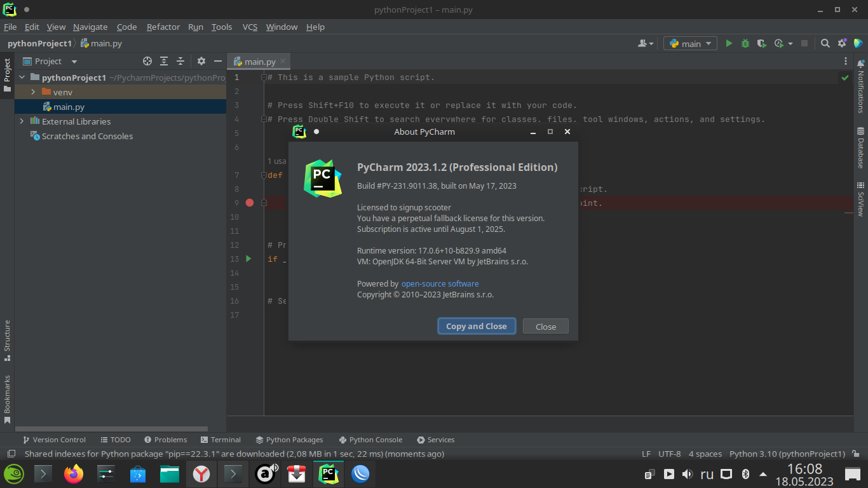Screen dimensions: 868x488
Task: Open Project panel options gear
Action: coord(201,61)
